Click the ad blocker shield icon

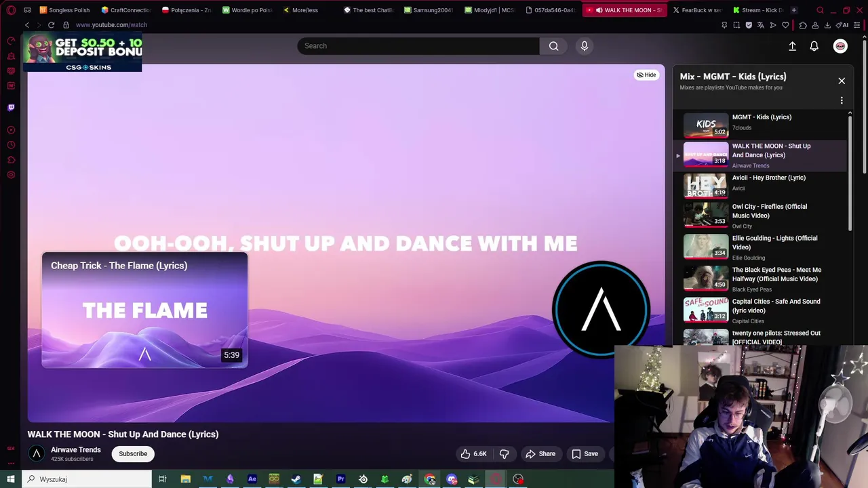click(x=749, y=25)
